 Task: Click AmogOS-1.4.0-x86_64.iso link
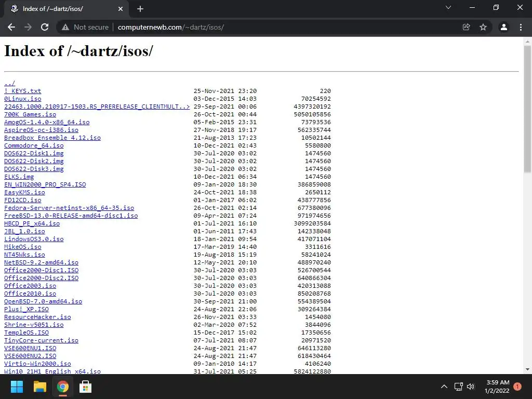pos(47,122)
